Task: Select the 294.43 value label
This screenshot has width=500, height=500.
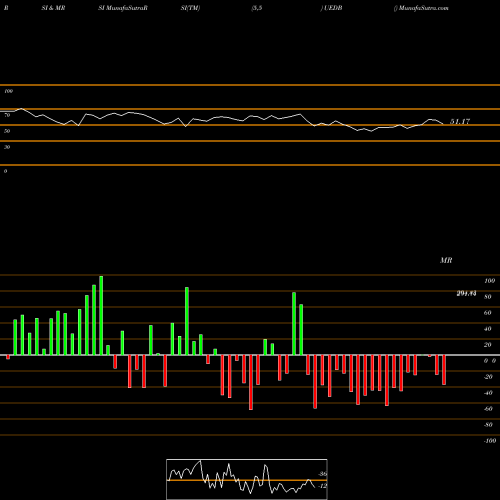Action: 466,293
